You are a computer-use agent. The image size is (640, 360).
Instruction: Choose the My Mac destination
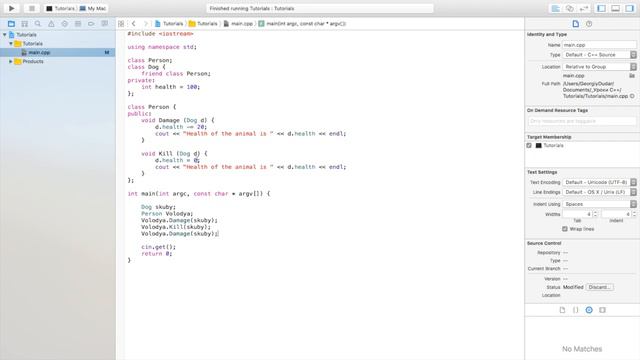click(93, 8)
